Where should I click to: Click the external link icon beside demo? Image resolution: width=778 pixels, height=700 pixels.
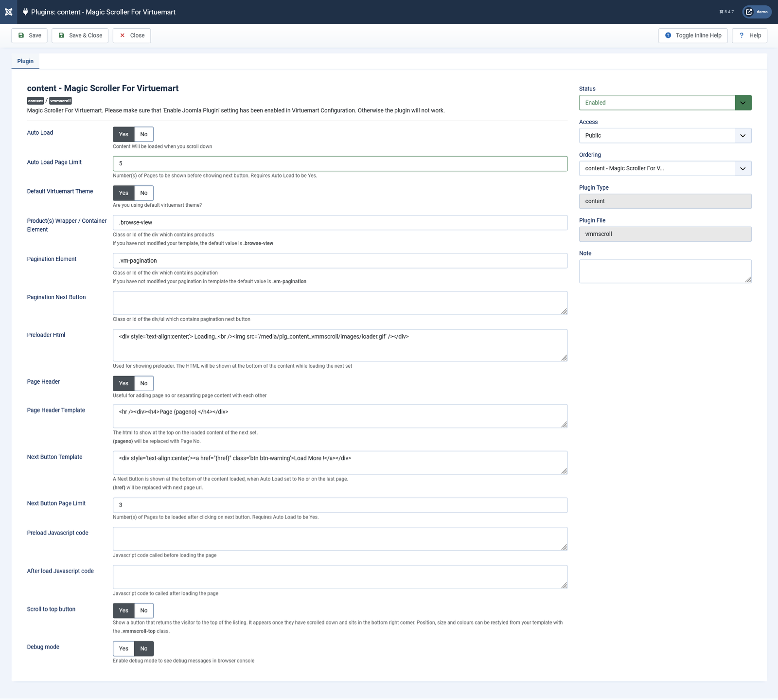749,12
